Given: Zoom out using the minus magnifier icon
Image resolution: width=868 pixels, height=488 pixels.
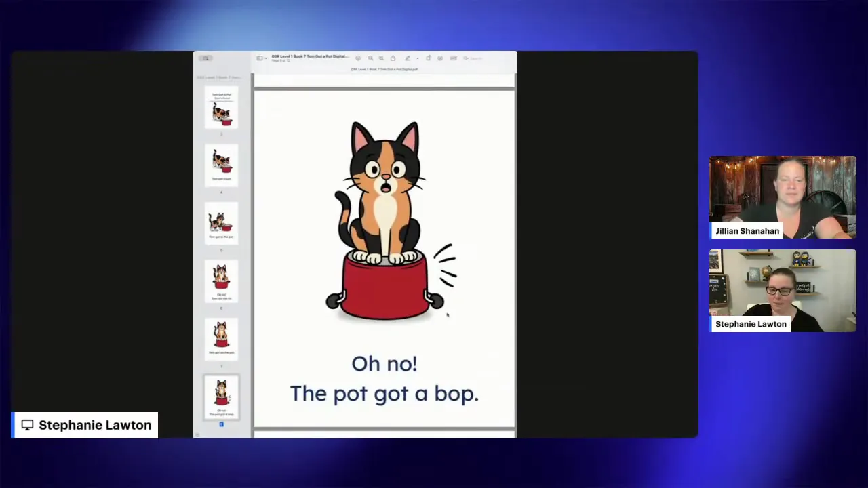Looking at the screenshot, I should point(370,58).
